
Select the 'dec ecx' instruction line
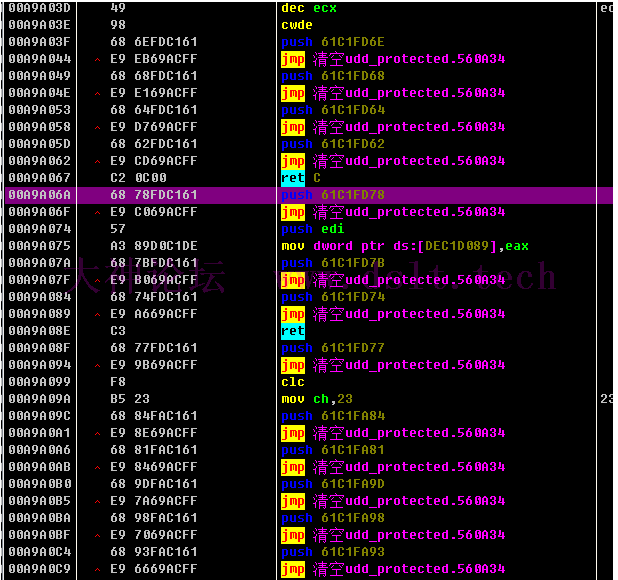pos(309,8)
